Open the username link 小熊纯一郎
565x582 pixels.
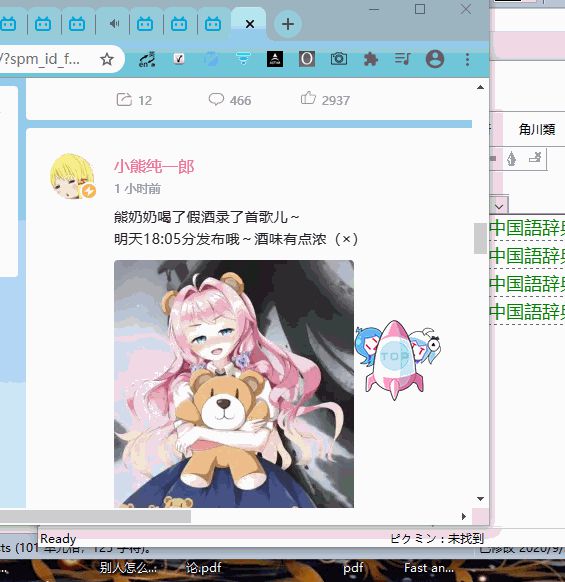[x=154, y=166]
